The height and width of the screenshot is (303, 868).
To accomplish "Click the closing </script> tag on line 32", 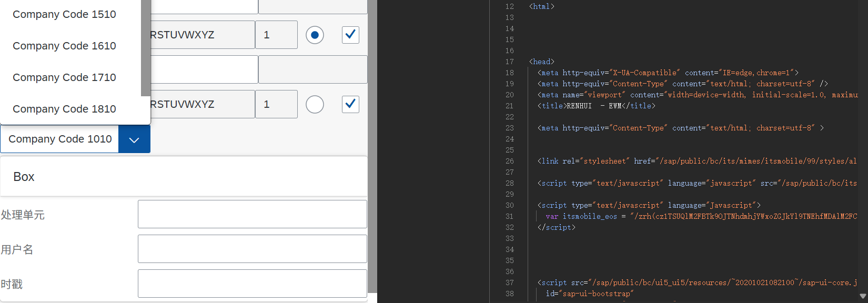I will [557, 227].
